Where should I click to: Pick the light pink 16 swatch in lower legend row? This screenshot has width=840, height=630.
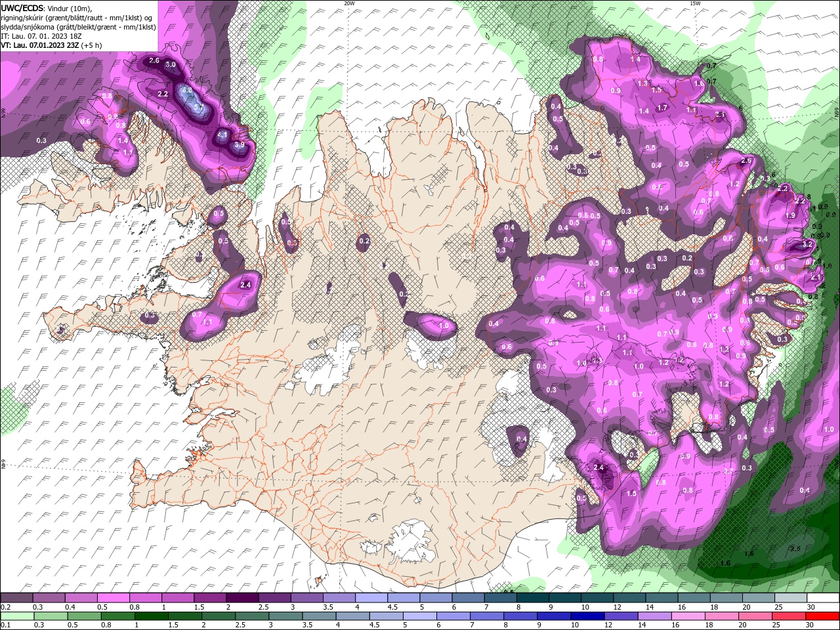point(688,616)
